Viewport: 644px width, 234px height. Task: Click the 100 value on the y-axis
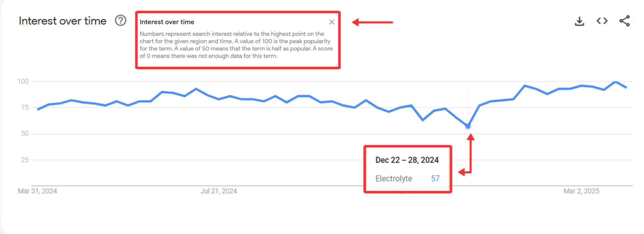(23, 81)
